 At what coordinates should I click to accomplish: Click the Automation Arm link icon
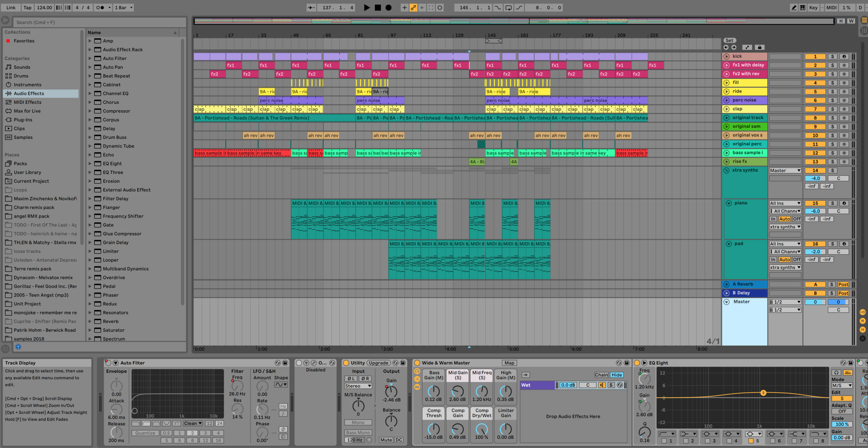(x=413, y=7)
